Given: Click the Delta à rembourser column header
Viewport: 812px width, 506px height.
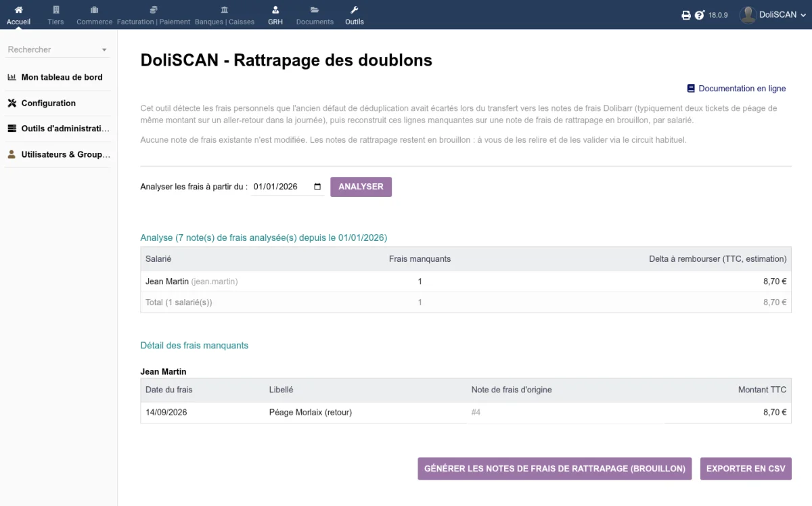Looking at the screenshot, I should 718,258.
